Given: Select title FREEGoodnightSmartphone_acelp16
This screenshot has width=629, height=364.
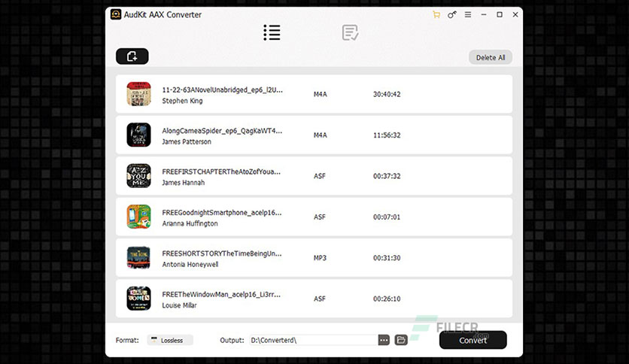Looking at the screenshot, I should click(x=222, y=213).
